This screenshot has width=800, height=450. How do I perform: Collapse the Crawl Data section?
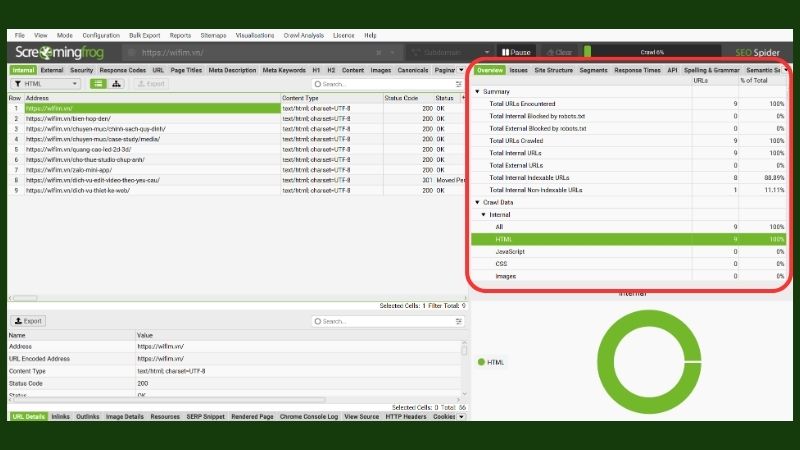point(478,203)
